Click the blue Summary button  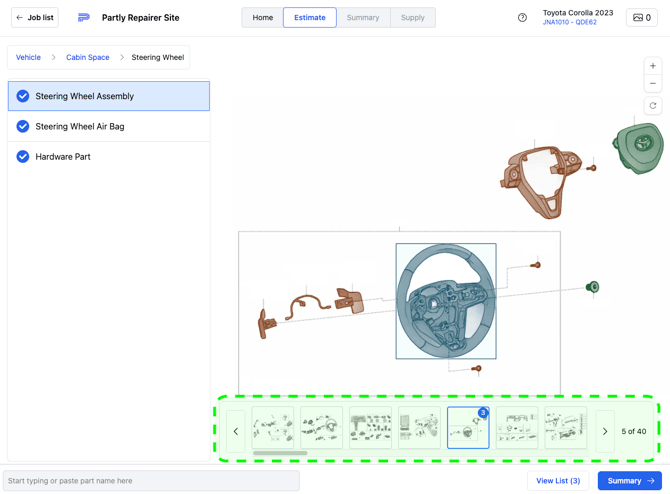point(630,481)
